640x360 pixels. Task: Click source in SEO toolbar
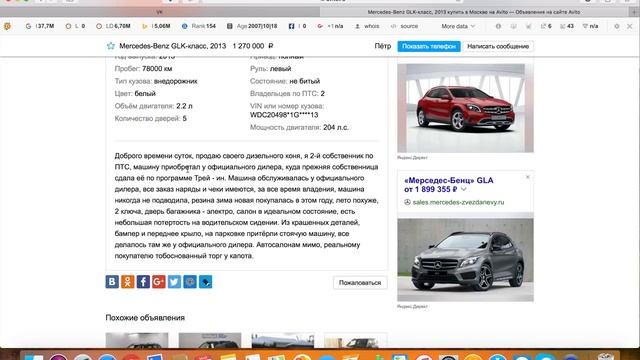pyautogui.click(x=404, y=26)
